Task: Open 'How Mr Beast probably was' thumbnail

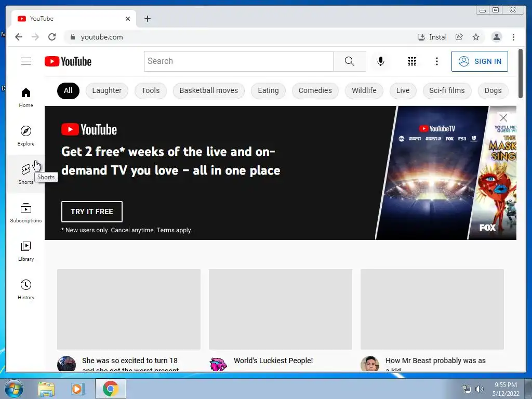Action: tap(432, 309)
